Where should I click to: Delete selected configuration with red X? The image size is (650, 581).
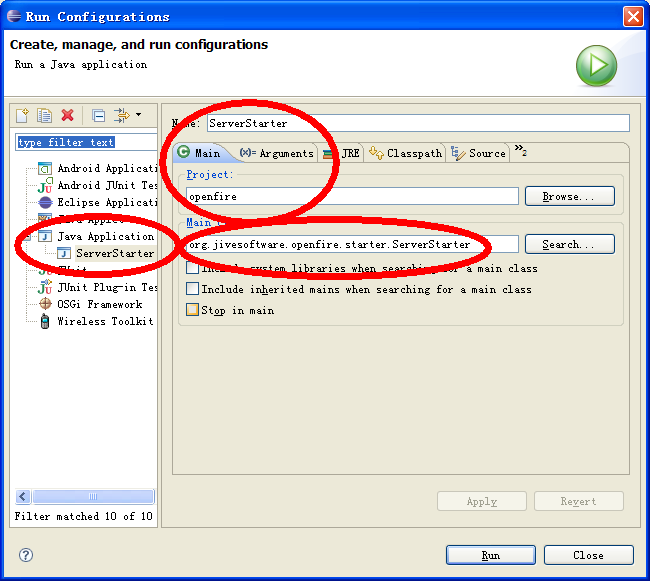coord(68,115)
